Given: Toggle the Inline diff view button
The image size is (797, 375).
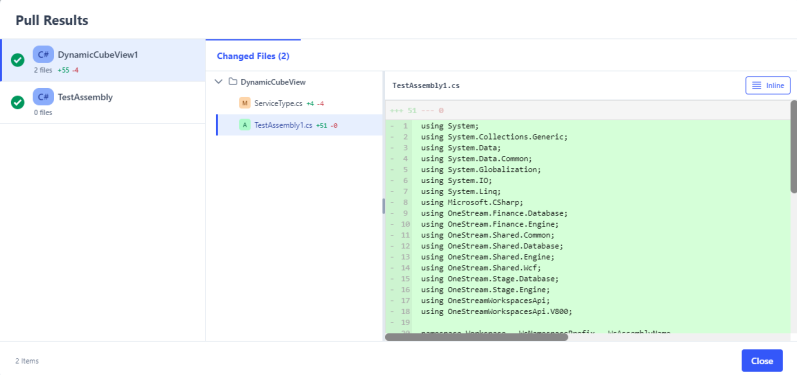Looking at the screenshot, I should pos(768,85).
